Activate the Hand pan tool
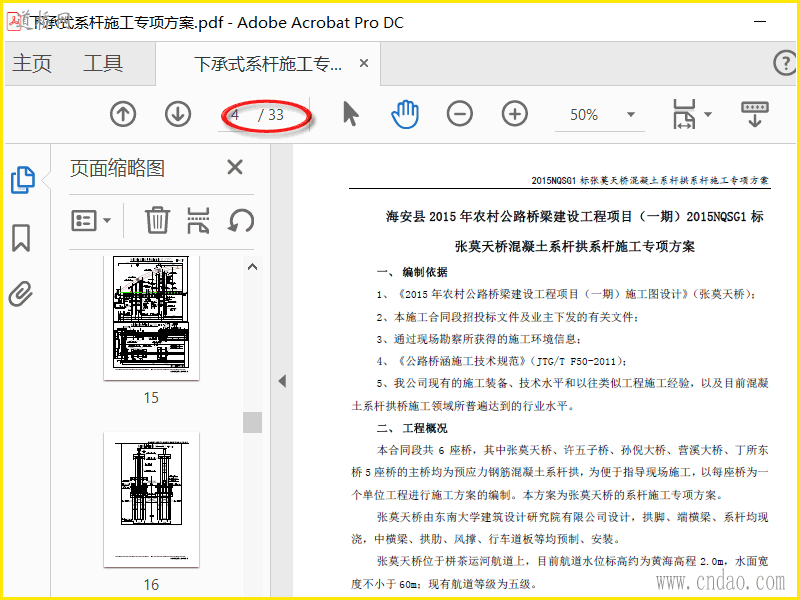Image resolution: width=800 pixels, height=600 pixels. 405,114
